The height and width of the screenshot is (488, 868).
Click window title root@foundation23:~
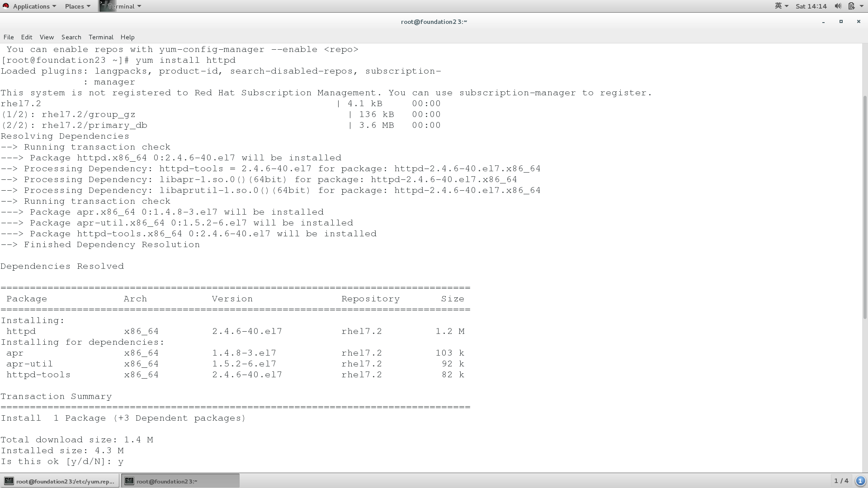click(x=434, y=22)
